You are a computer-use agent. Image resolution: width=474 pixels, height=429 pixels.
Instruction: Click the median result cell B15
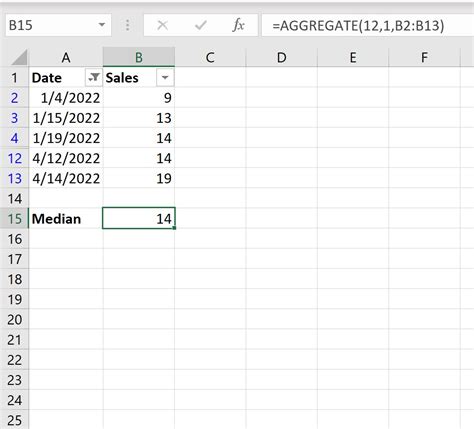pyautogui.click(x=139, y=218)
